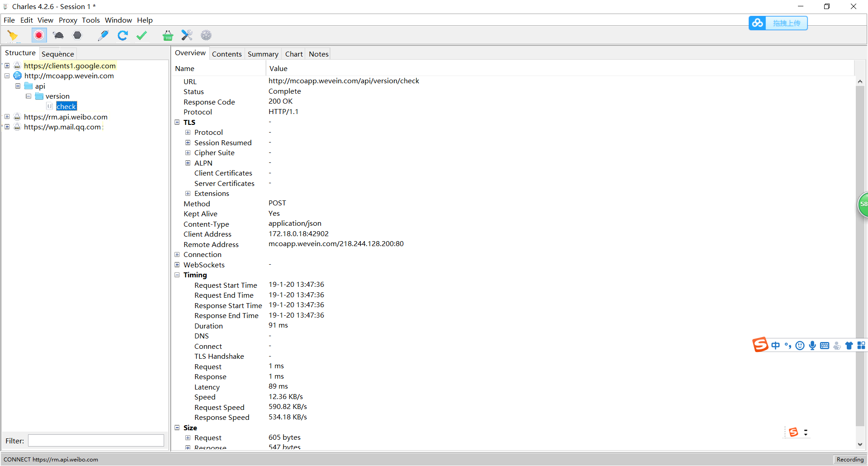Expand the rm.api.weibo.com host node
Image resolution: width=868 pixels, height=466 pixels.
(7, 117)
